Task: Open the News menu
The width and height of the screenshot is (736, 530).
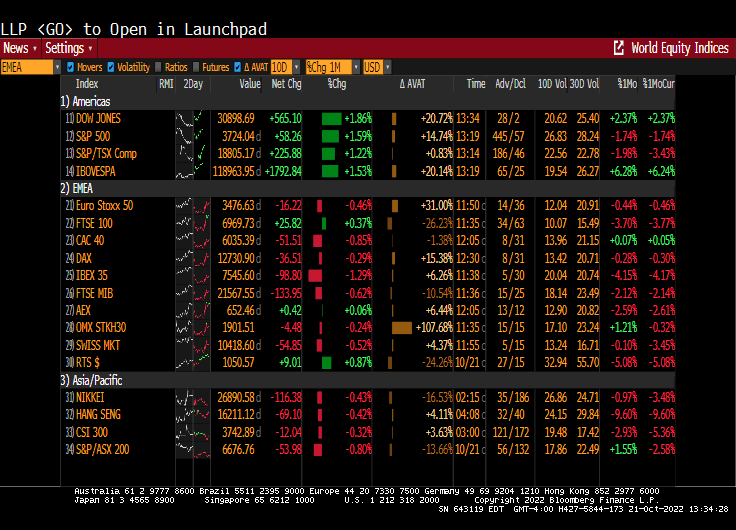Action: (19, 48)
